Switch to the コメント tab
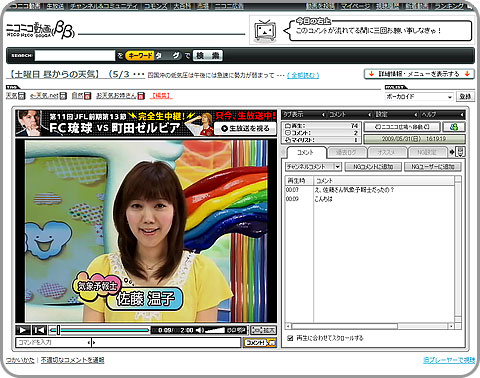The height and width of the screenshot is (378, 480). point(306,152)
